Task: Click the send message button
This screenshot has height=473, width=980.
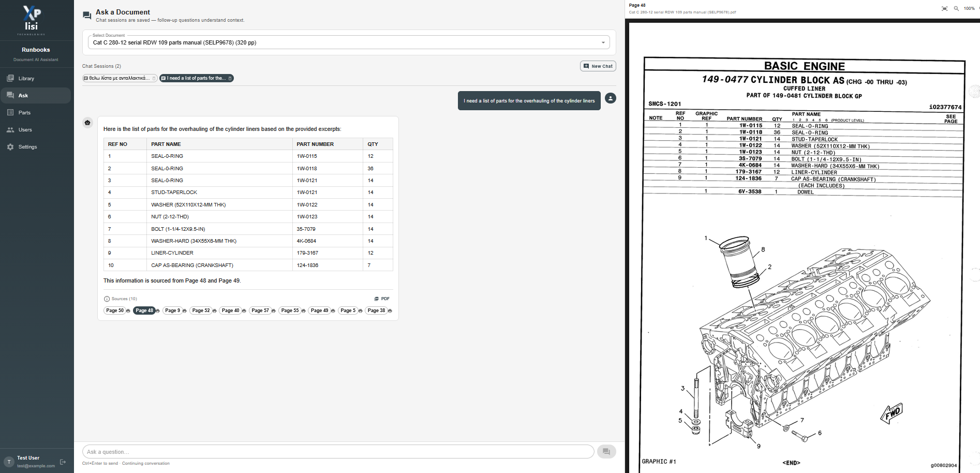Action: coord(606,452)
